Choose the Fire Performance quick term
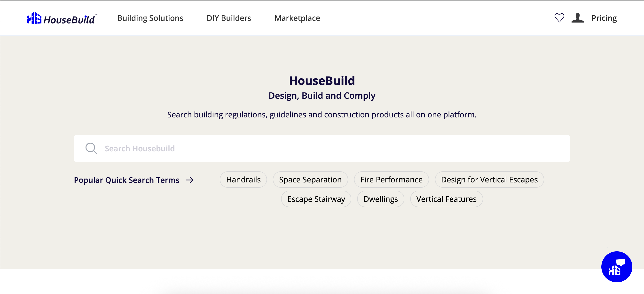The width and height of the screenshot is (644, 294). click(x=391, y=180)
